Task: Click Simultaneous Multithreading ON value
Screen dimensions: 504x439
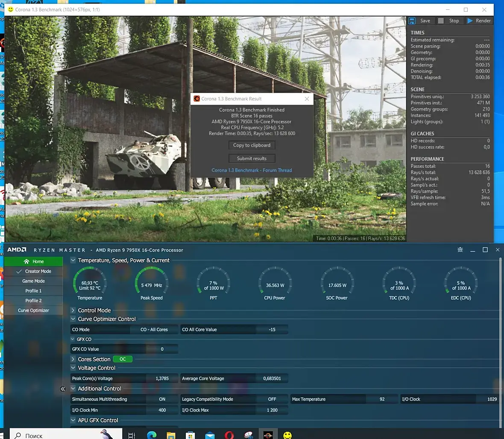Action: pyautogui.click(x=162, y=399)
